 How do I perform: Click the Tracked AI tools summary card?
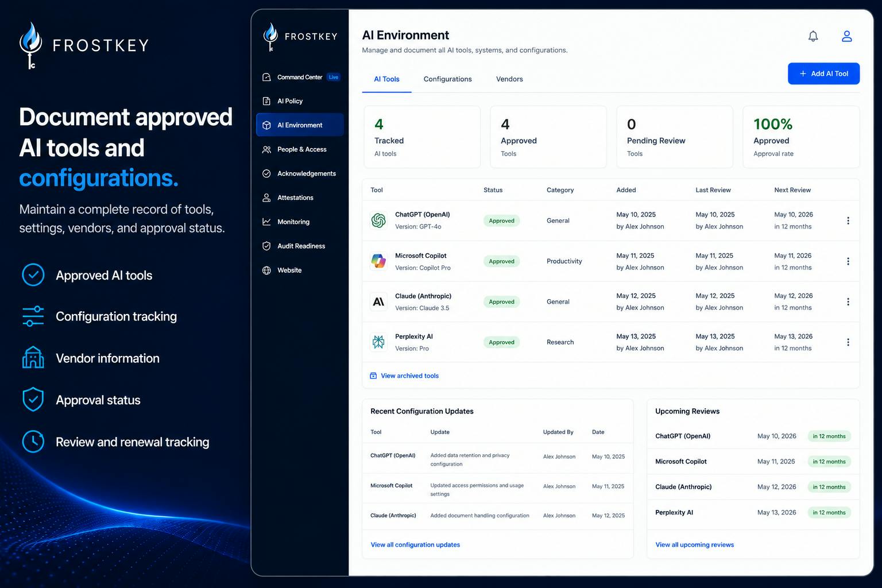click(422, 137)
